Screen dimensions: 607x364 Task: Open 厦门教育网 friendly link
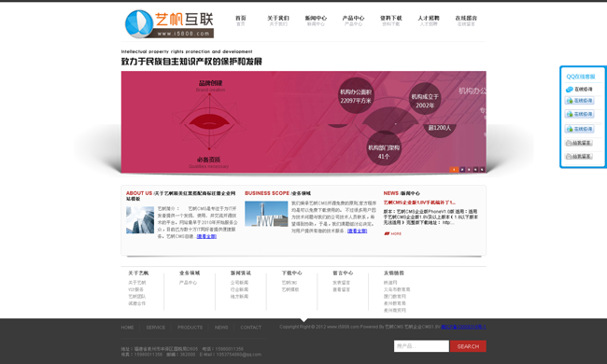click(x=395, y=296)
